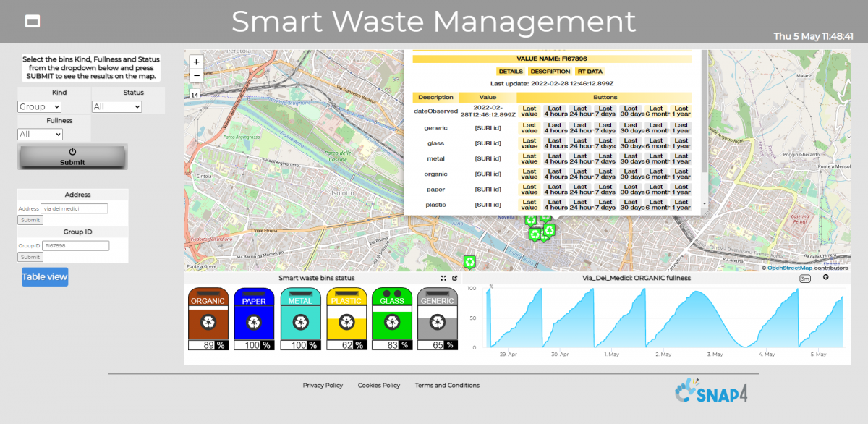Click the fullscreen window icon in header
The height and width of the screenshot is (424, 868).
coord(32,22)
